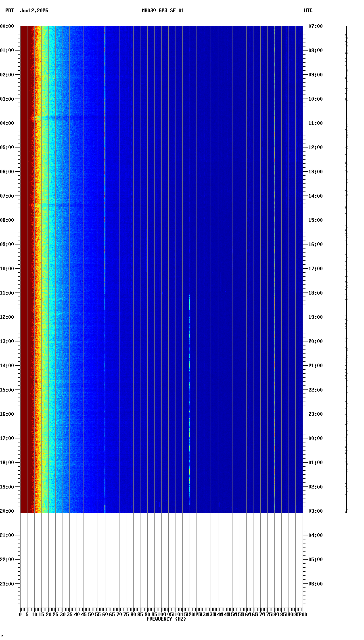Image resolution: width=364 pixels, height=640 pixels.
Task: Click 05:00 on the left PDT axis
Action: tap(7, 147)
